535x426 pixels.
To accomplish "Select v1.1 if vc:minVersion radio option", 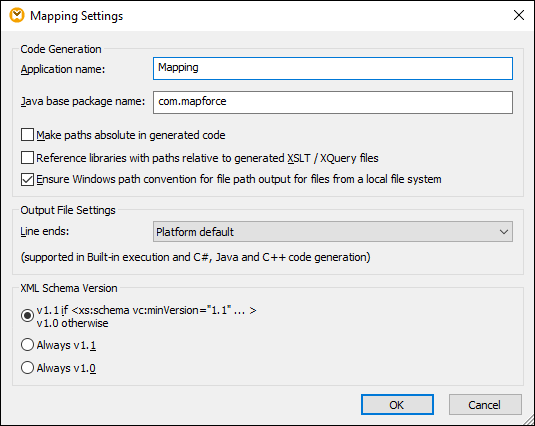I will [27, 315].
